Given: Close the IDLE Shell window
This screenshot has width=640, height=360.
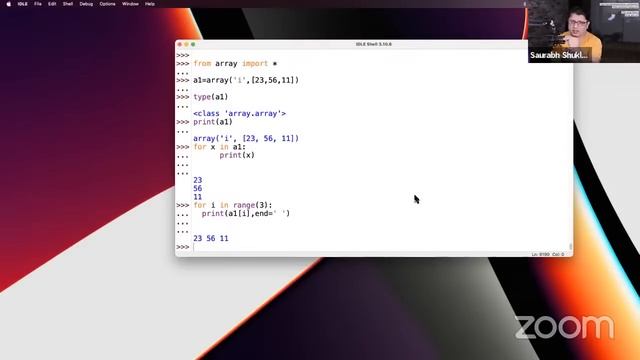Looking at the screenshot, I should (x=180, y=44).
